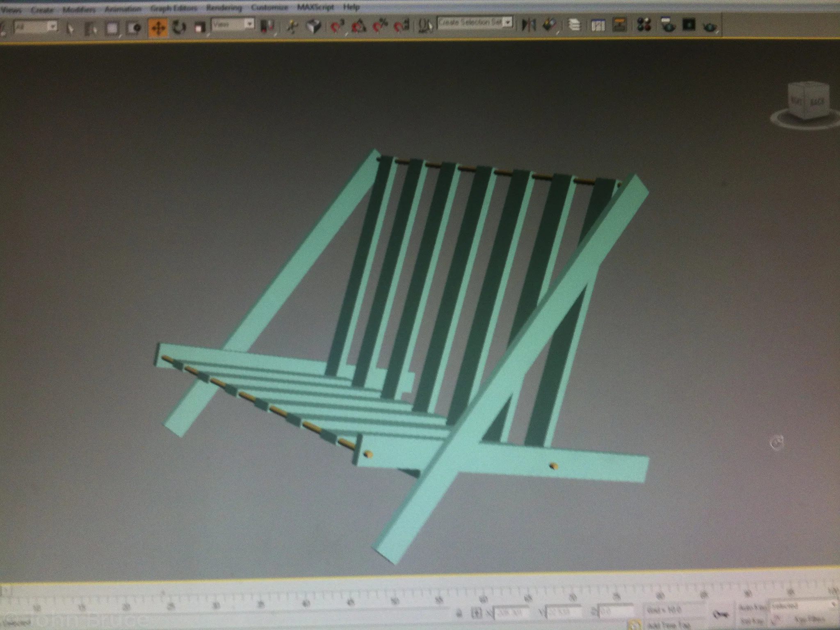The height and width of the screenshot is (630, 840).
Task: Toggle the 3D Snaps magnet
Action: coord(337,27)
